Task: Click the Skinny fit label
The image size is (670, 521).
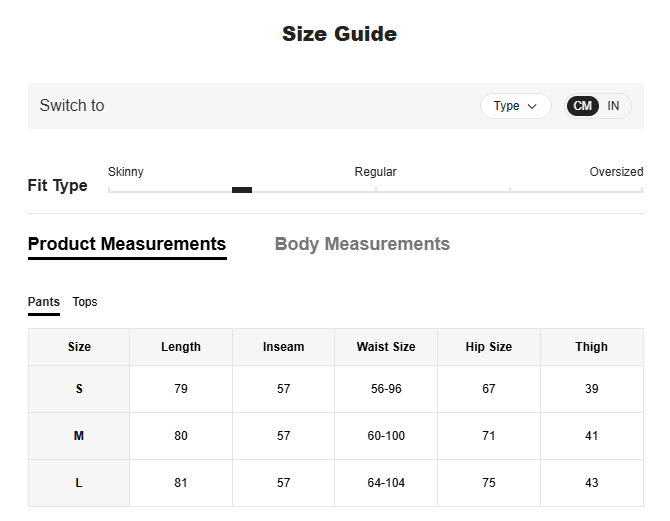Action: pyautogui.click(x=126, y=172)
